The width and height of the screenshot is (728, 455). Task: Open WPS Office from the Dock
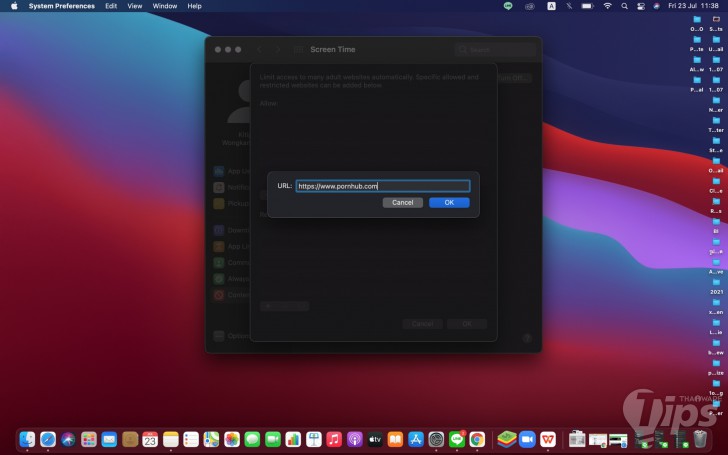tap(548, 439)
